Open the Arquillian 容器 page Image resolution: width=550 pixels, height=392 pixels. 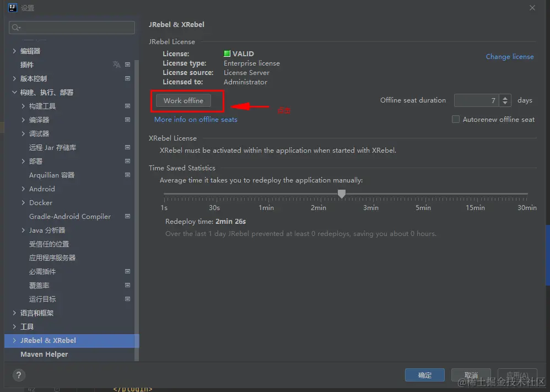tap(52, 175)
